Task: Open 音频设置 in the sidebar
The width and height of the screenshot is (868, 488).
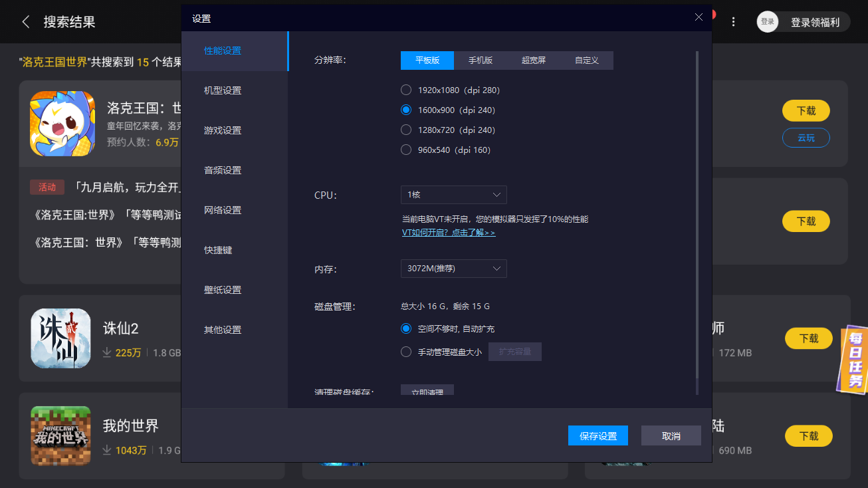Action: [235, 170]
